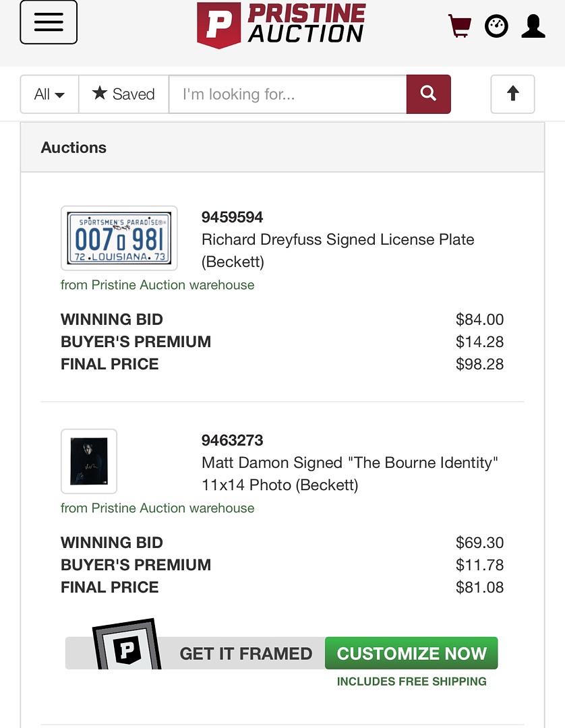Click the framed P badge icon
Screen dimensions: 565x728
126,645
